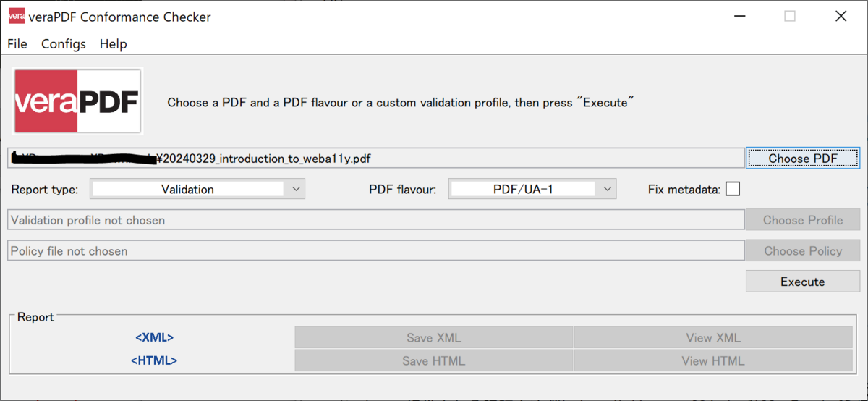Open the Report type Validation dropdown

click(x=197, y=190)
